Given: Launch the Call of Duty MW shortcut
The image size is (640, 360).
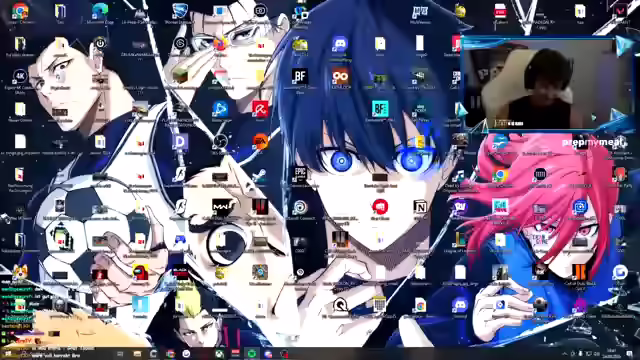Looking at the screenshot, I should 220,207.
